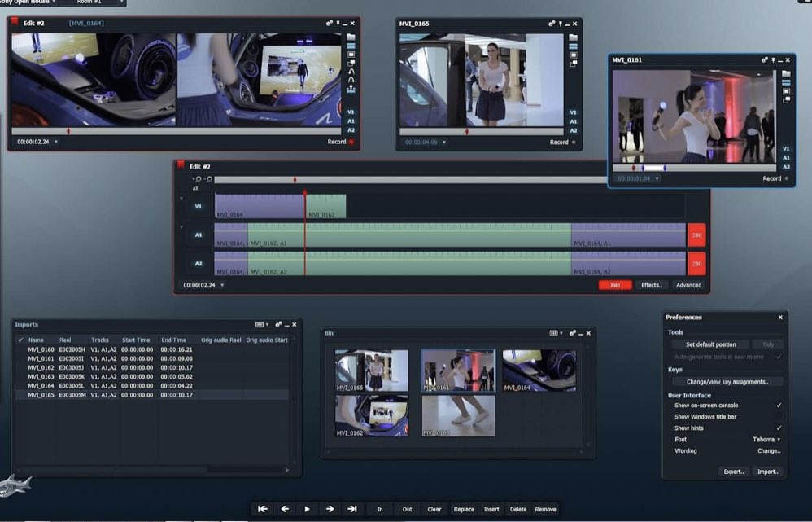Pin the Edit #2 viewer window
Image resolution: width=812 pixels, height=522 pixels.
(x=338, y=24)
